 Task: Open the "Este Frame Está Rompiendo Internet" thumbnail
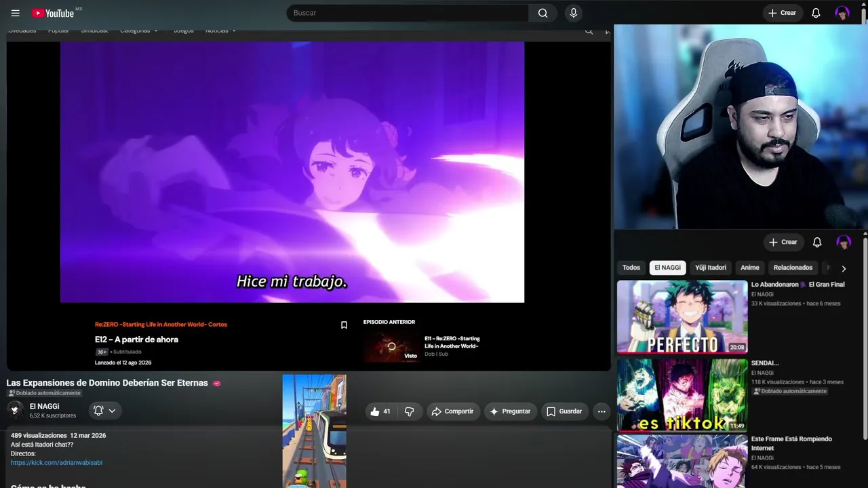click(682, 462)
